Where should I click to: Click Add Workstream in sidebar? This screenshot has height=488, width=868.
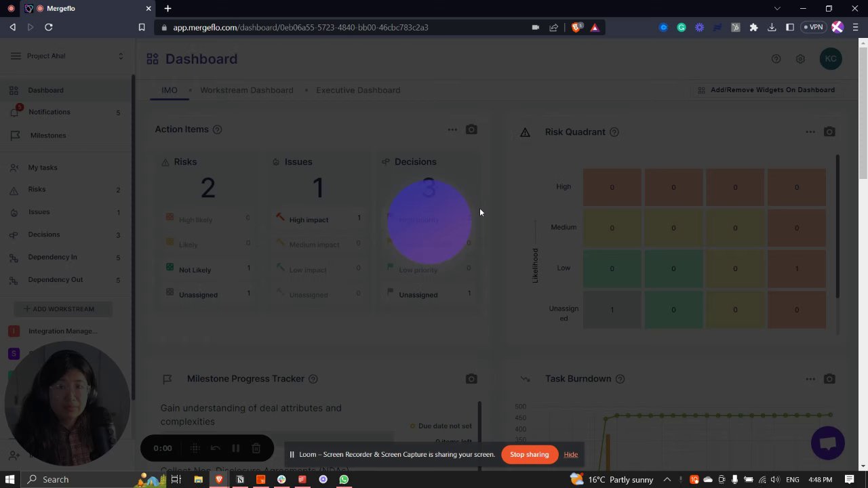point(63,309)
